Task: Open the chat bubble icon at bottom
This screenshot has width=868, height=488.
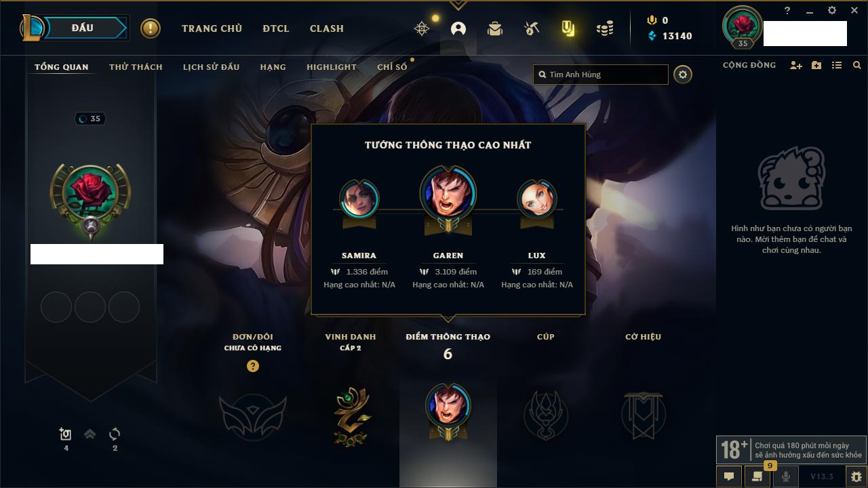Action: coord(729,476)
